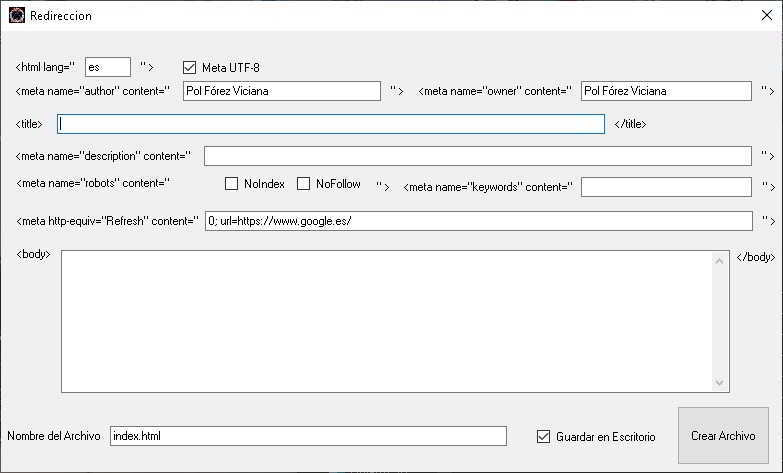Click the Redireccion title bar text
This screenshot has height=473, width=783.
pyautogui.click(x=61, y=16)
